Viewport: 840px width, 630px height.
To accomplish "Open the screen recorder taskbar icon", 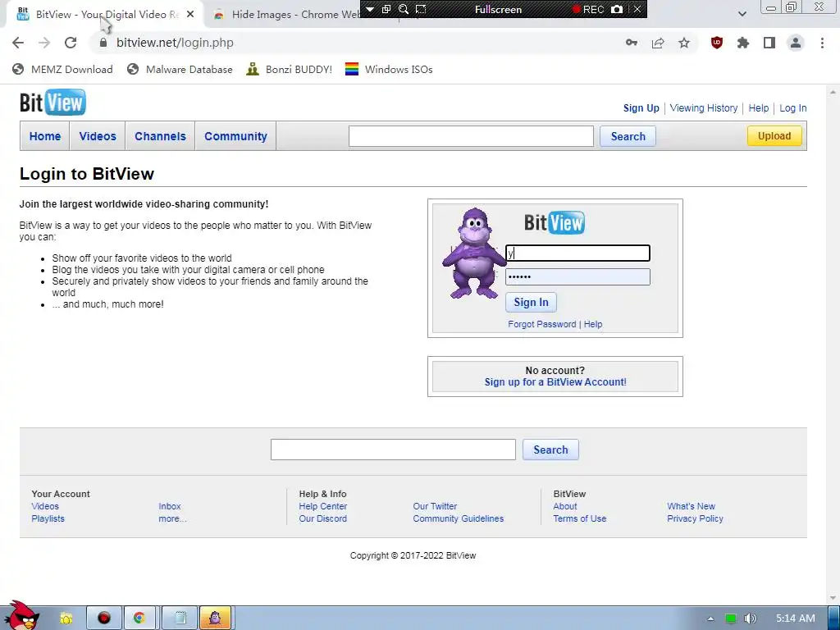I will click(x=104, y=619).
